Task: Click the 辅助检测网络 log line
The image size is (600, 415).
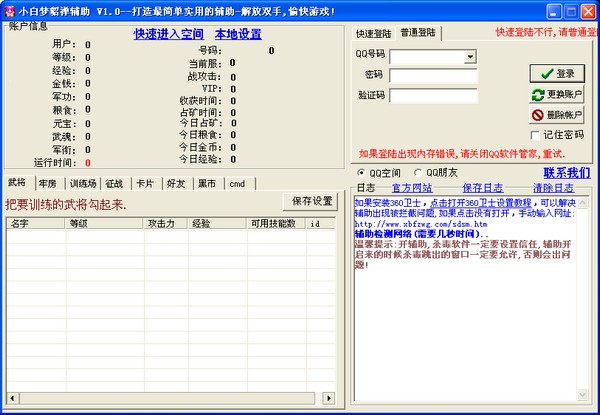Action: click(x=421, y=234)
